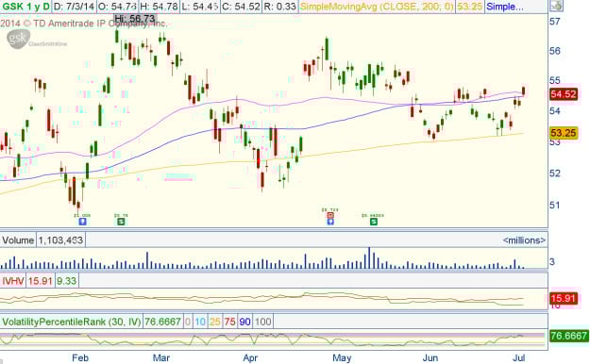Click the blue 90 level label
590x364 pixels.
(x=244, y=322)
